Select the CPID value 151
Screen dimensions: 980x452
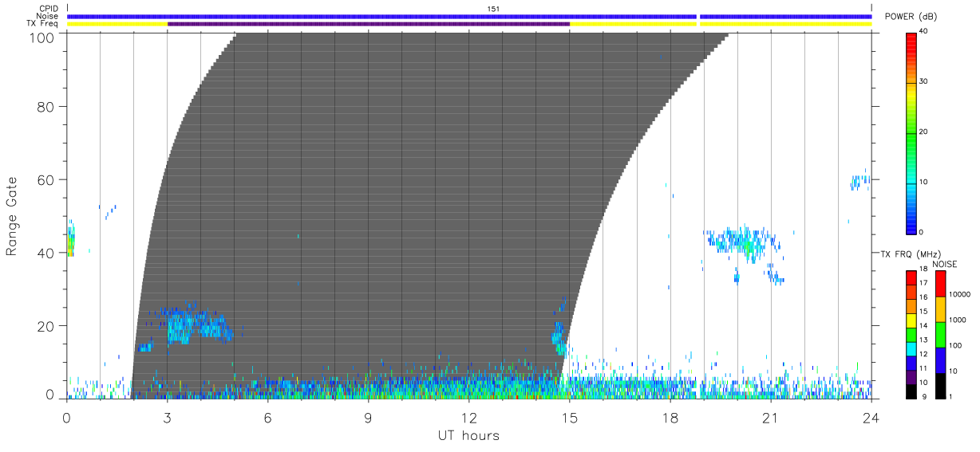[x=493, y=8]
